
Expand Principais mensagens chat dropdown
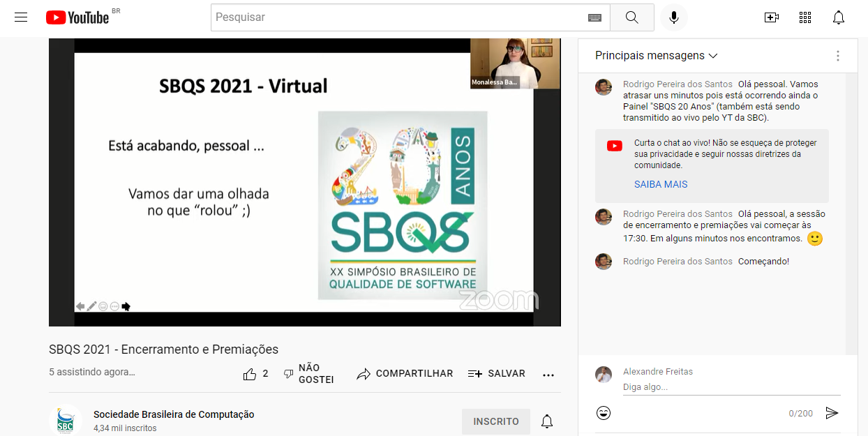[x=656, y=56]
